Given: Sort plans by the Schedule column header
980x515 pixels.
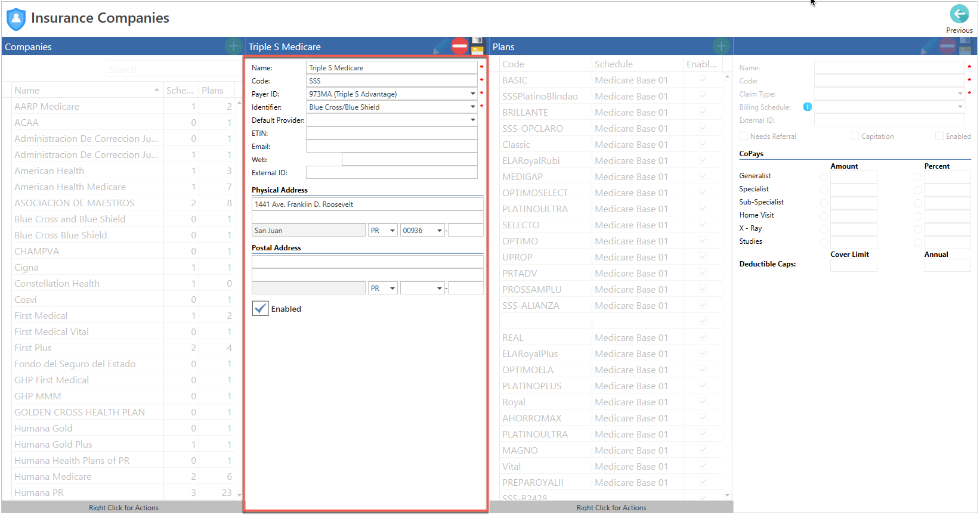Looking at the screenshot, I should [638, 64].
